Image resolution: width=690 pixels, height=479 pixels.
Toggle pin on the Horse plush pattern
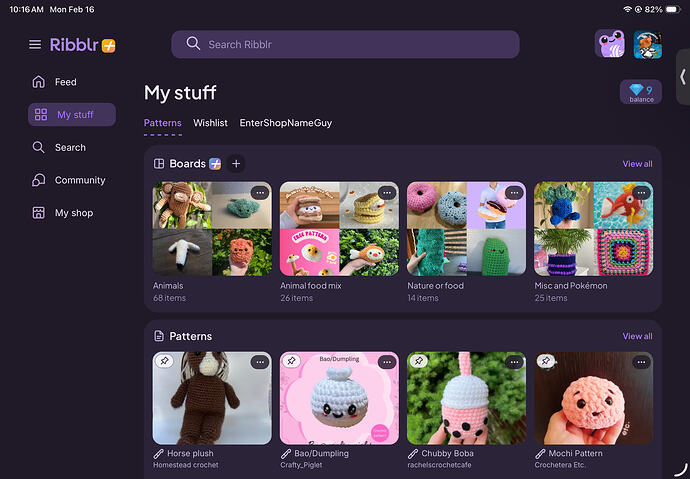click(x=164, y=361)
